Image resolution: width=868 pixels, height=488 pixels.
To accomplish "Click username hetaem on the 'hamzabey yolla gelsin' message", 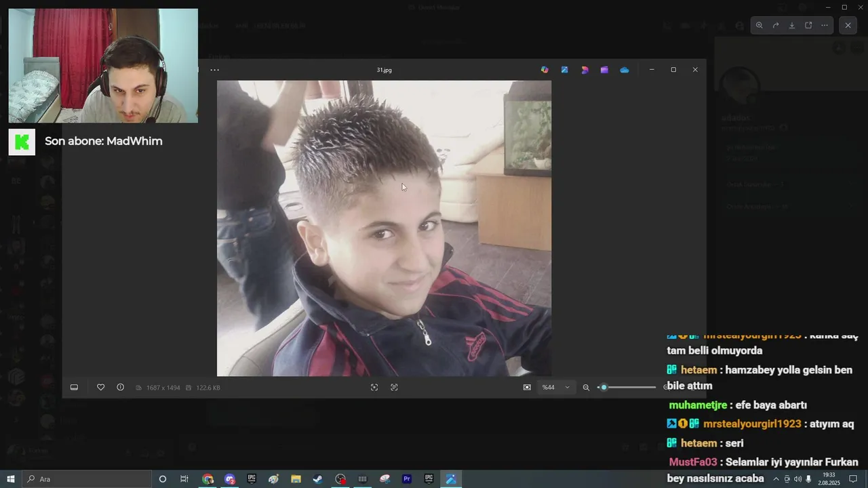I will pos(698,370).
